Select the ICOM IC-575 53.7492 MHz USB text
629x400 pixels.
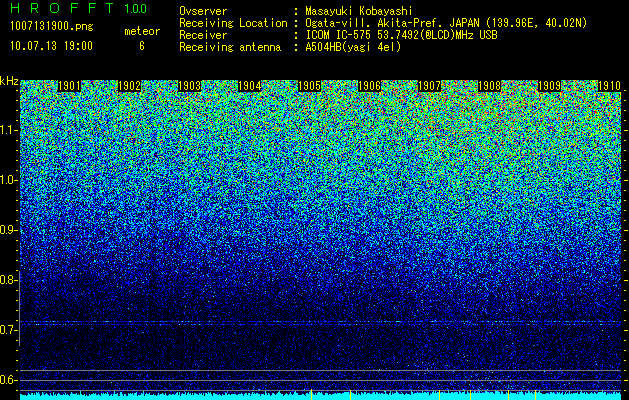(x=401, y=35)
